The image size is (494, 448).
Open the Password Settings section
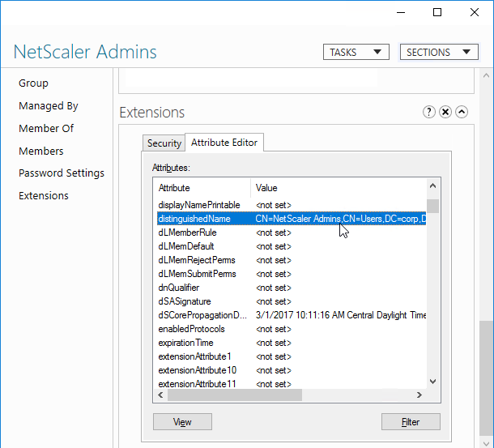coord(62,173)
